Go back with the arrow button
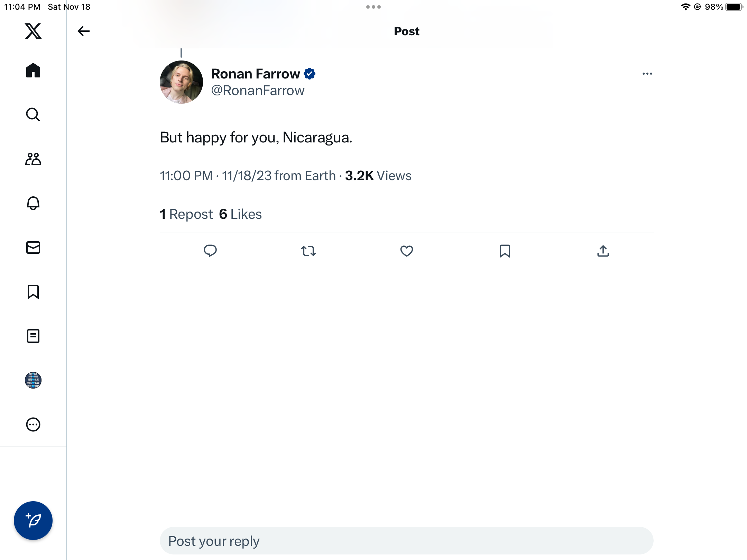This screenshot has height=560, width=747. tap(84, 31)
